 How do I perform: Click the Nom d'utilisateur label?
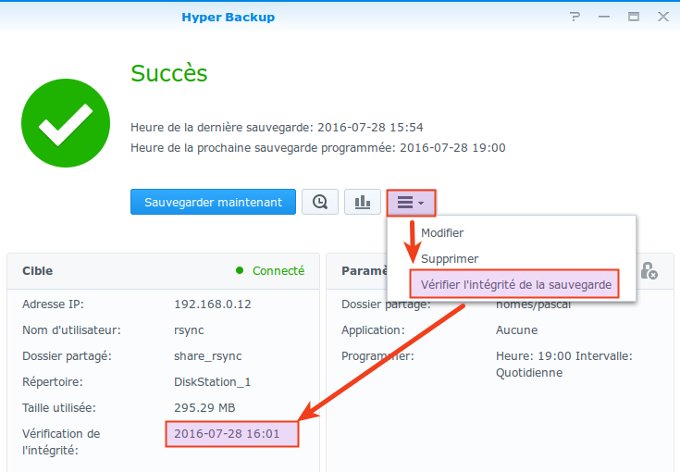[x=72, y=330]
